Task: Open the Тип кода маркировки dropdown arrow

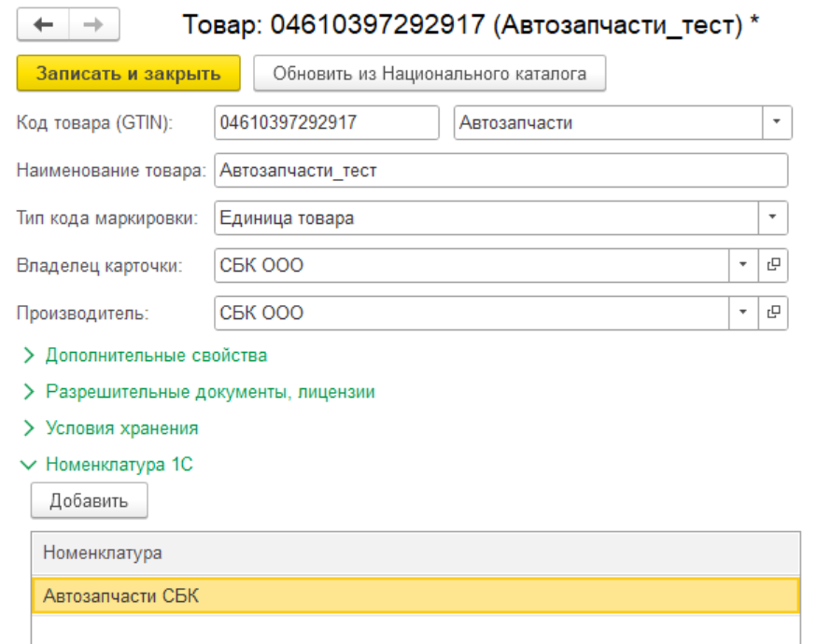Action: pyautogui.click(x=772, y=218)
